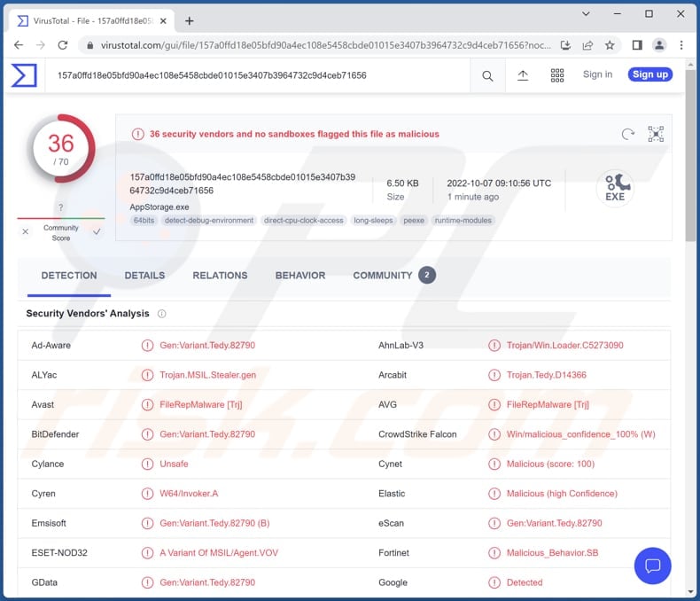Vote negative with the community score X

pos(26,231)
